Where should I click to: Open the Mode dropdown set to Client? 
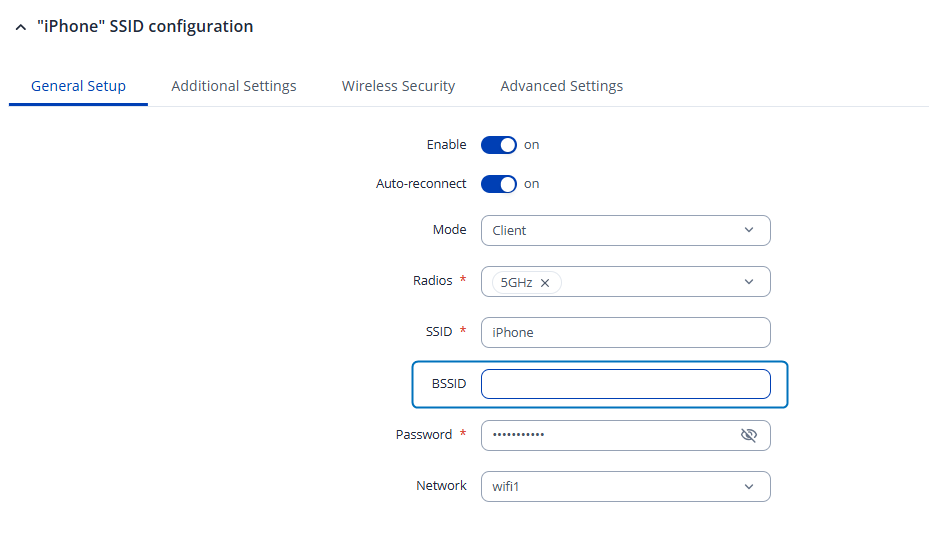[x=625, y=230]
